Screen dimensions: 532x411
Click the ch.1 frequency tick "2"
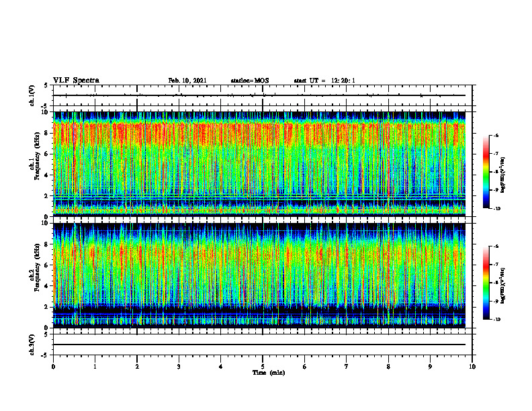tap(47, 196)
